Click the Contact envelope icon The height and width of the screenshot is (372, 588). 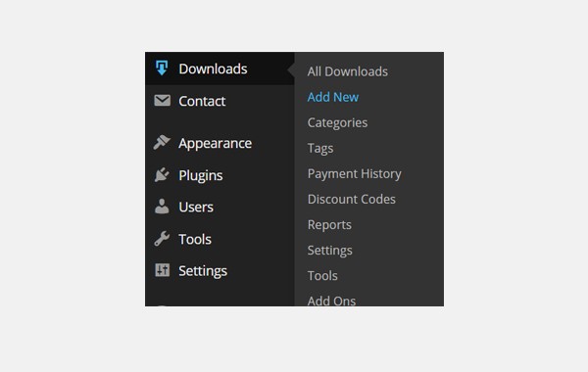click(162, 101)
